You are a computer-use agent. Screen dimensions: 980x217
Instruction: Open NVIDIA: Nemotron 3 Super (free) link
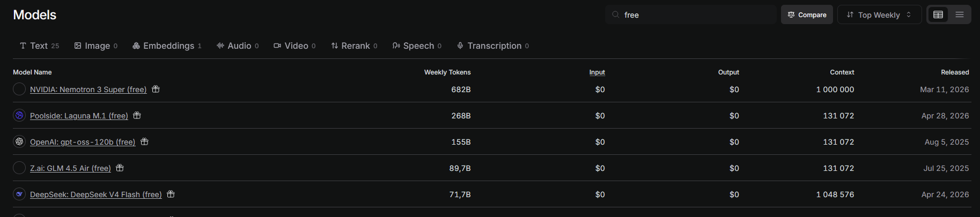click(88, 89)
